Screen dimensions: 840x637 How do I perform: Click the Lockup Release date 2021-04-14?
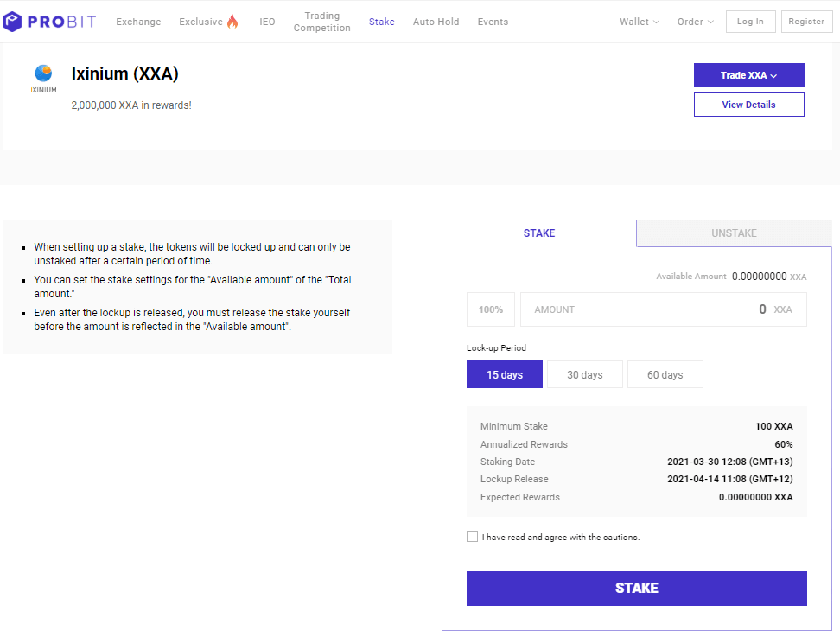click(x=730, y=479)
